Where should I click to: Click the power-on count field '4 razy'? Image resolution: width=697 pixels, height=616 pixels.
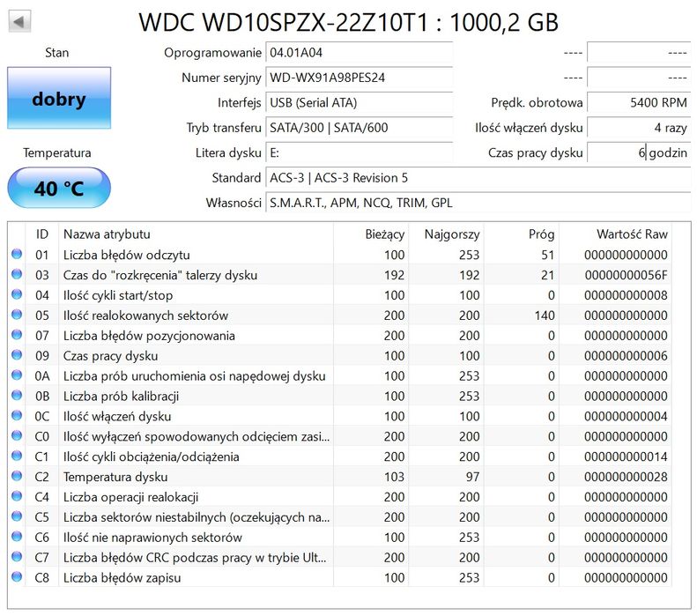click(639, 128)
